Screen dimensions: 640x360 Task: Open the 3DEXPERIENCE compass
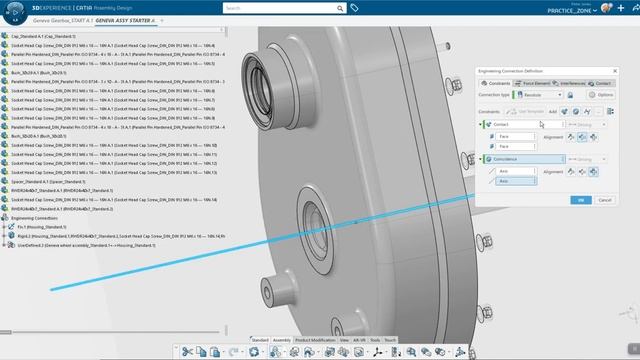(16, 12)
